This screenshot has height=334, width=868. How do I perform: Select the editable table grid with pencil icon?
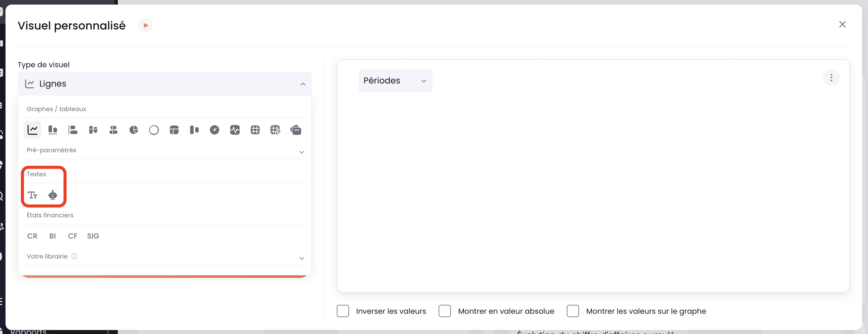pyautogui.click(x=275, y=130)
